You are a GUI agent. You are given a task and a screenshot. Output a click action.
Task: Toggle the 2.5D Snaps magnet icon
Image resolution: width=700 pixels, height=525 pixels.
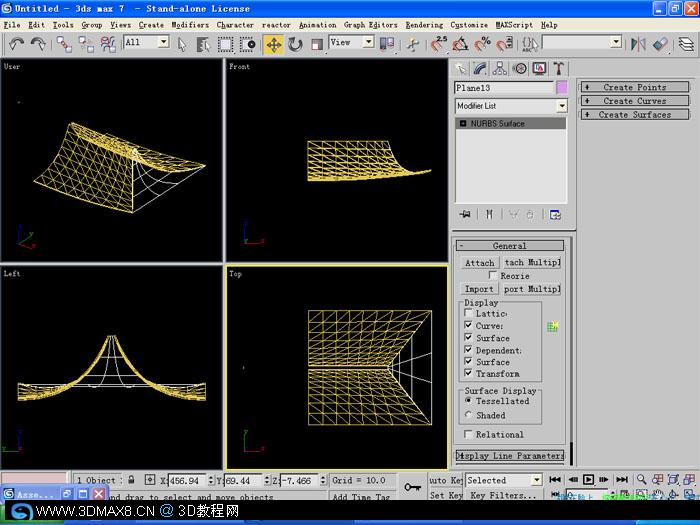439,44
